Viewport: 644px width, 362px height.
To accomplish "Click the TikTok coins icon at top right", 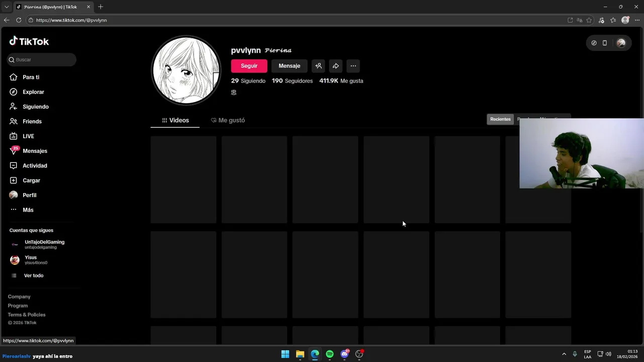I will tap(594, 43).
